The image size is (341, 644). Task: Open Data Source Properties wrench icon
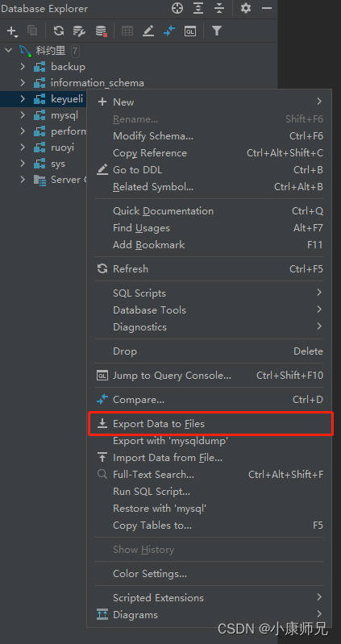(79, 31)
